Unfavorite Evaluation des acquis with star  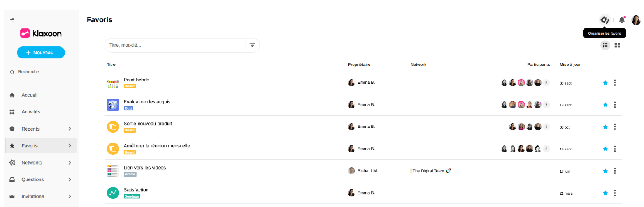coord(605,105)
